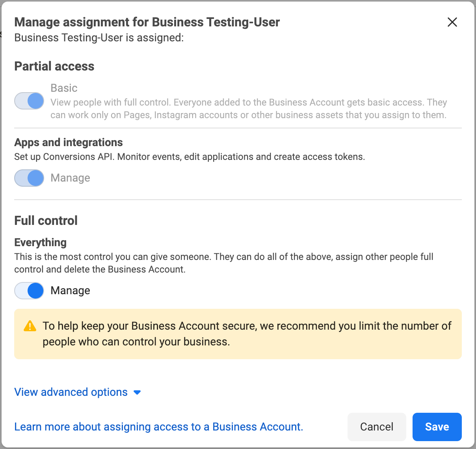Image resolution: width=476 pixels, height=449 pixels.
Task: Expand View advanced options
Action: tap(71, 392)
